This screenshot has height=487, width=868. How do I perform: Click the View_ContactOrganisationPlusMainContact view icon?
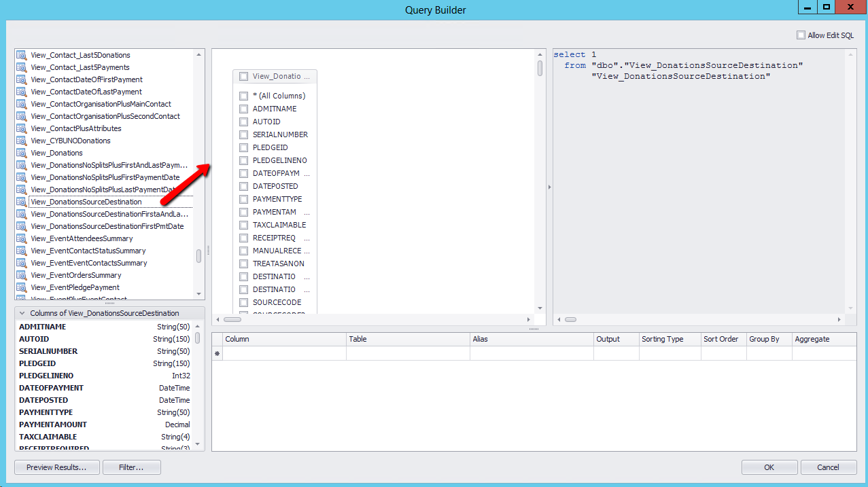click(x=21, y=104)
